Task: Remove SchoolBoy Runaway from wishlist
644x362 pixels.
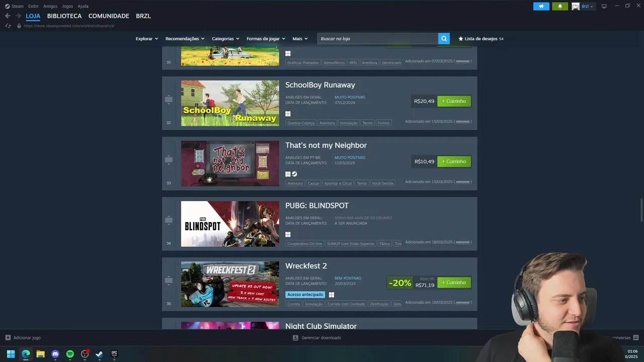Action: [463, 121]
